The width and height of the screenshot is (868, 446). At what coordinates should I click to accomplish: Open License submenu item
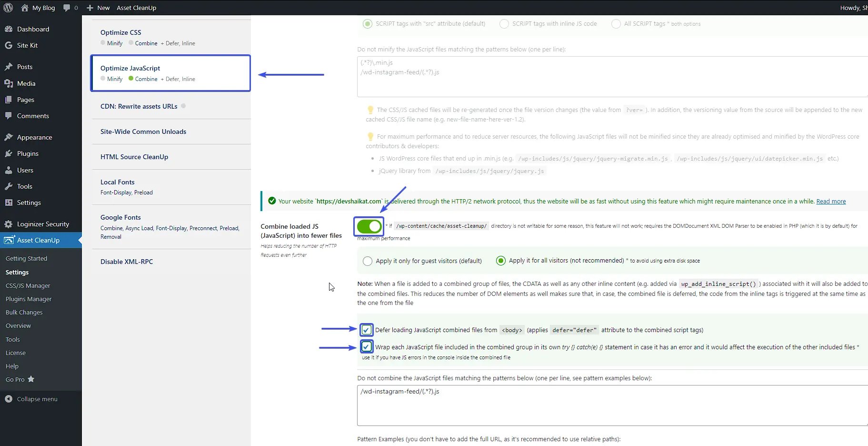[16, 353]
